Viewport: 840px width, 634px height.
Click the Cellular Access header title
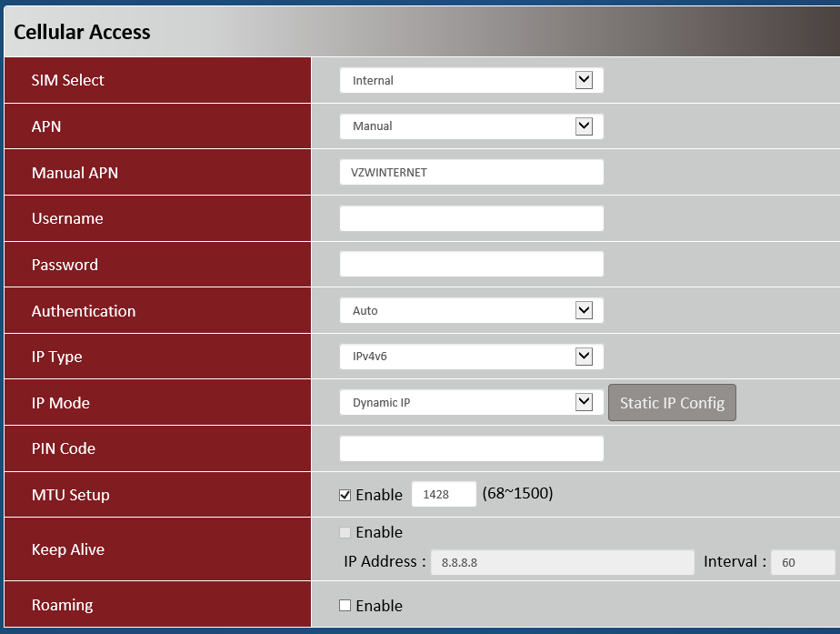[82, 32]
